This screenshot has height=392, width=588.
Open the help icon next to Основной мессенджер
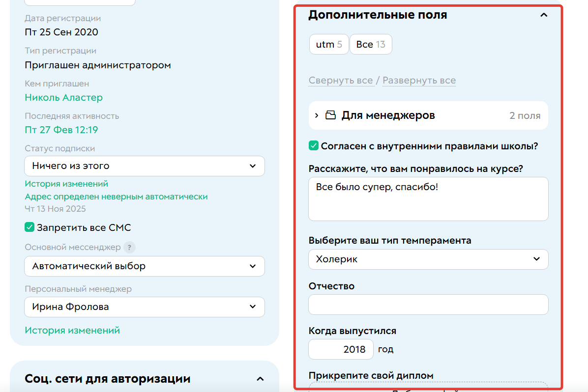click(129, 248)
